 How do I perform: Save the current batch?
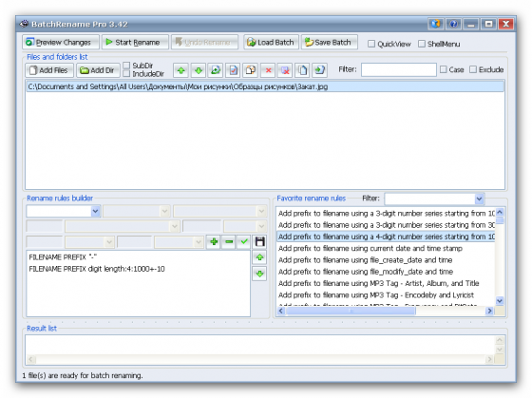pyautogui.click(x=329, y=43)
